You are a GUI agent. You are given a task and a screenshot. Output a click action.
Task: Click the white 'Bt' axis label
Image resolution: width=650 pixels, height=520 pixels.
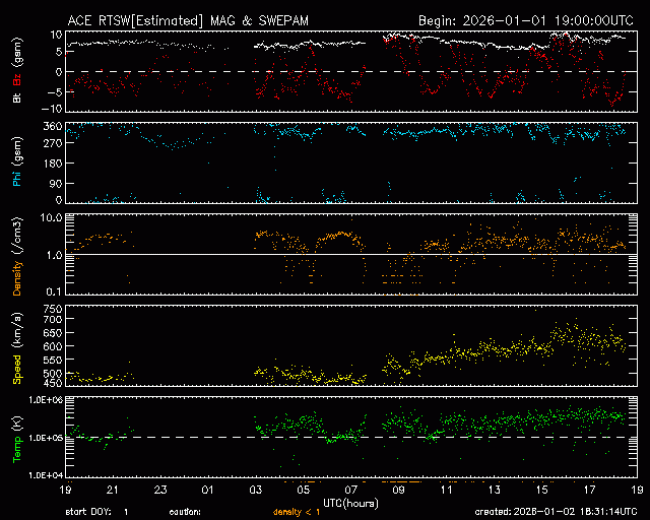pyautogui.click(x=17, y=97)
